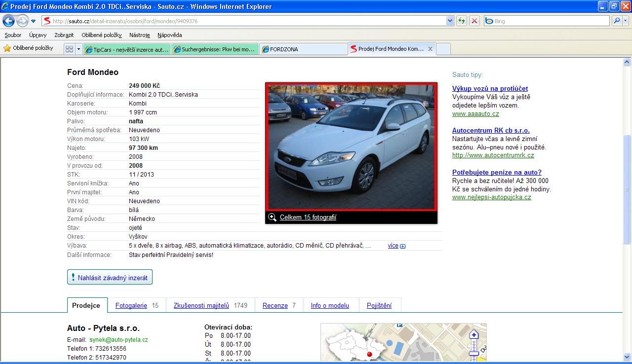This screenshot has height=364, width=632.
Task: Open address bar URL history dropdown
Action: pyautogui.click(x=450, y=21)
